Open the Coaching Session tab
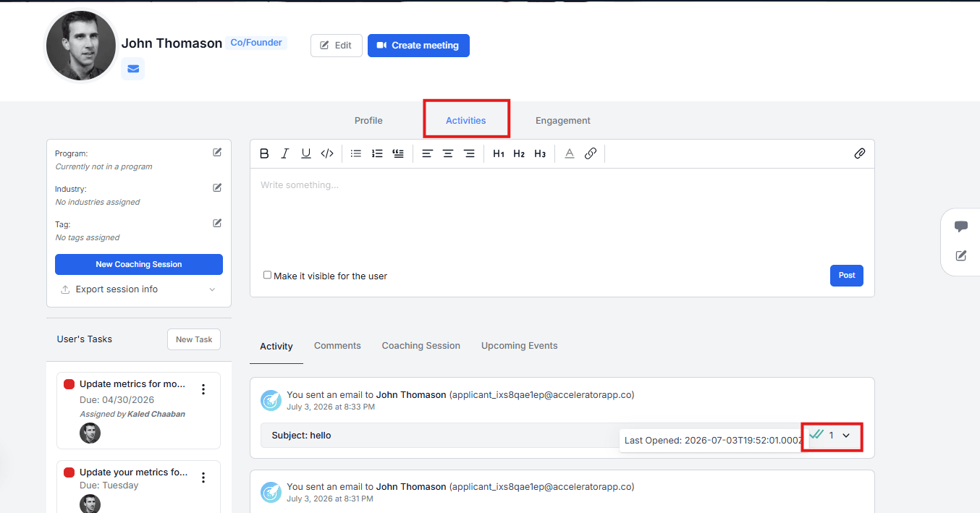 point(421,346)
